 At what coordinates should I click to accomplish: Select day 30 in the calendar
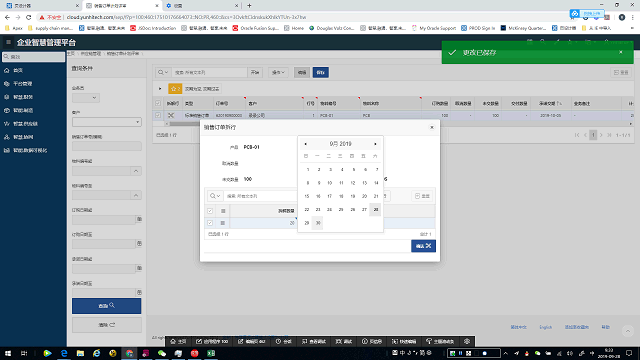click(318, 223)
